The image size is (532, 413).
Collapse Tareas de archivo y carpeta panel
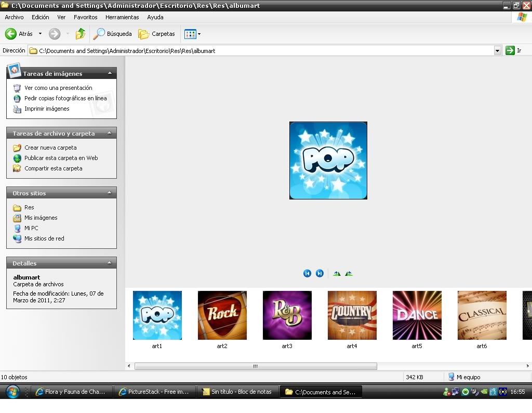(x=110, y=133)
